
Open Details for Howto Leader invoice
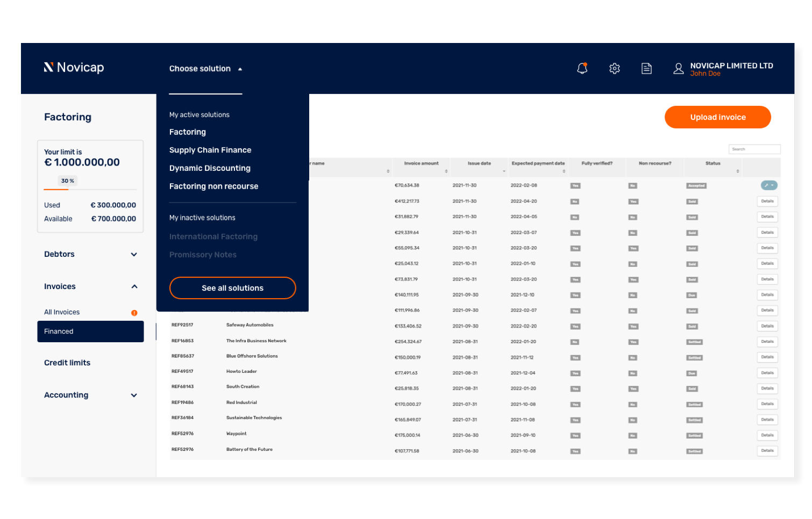767,373
